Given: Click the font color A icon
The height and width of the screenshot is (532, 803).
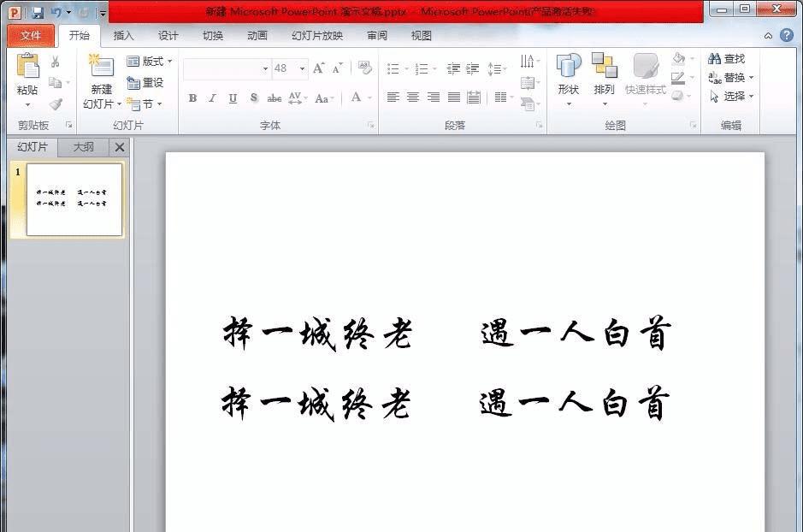Looking at the screenshot, I should (356, 97).
